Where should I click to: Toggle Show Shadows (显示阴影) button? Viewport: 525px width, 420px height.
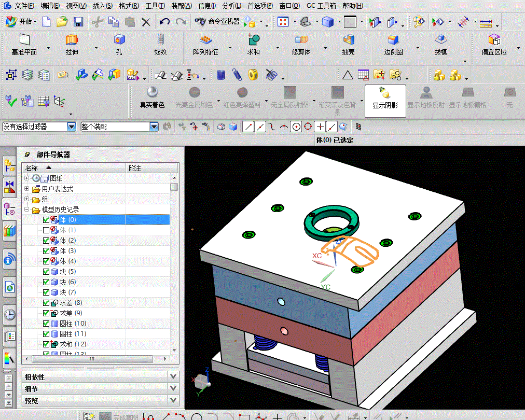(x=385, y=101)
